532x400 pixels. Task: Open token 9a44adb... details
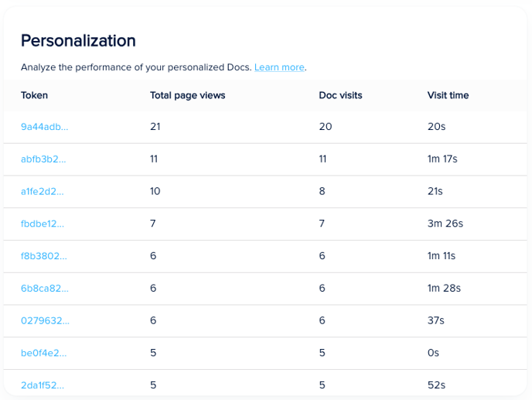44,127
